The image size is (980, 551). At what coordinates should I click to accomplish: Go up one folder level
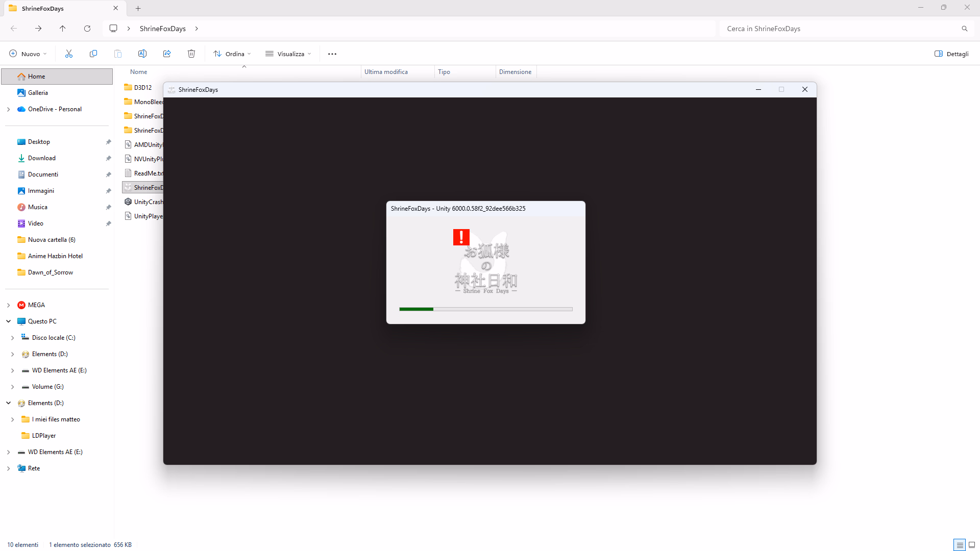tap(63, 29)
